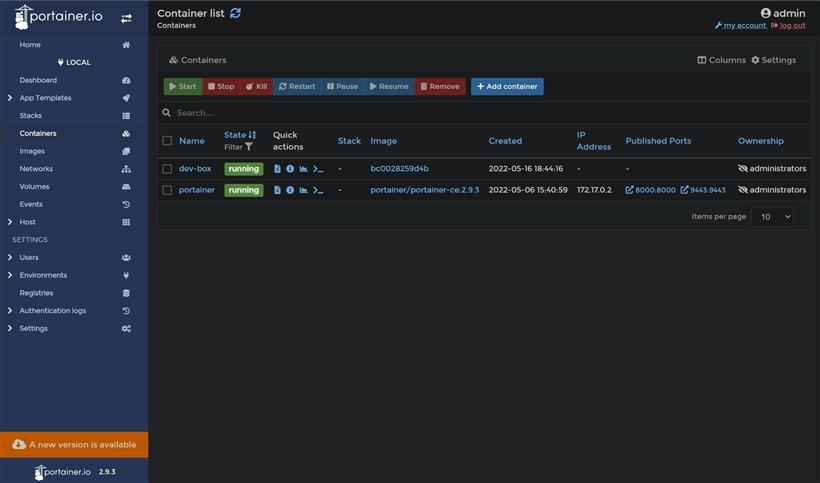Click the Kill button
Screen dimensions: 820x483
click(x=256, y=87)
